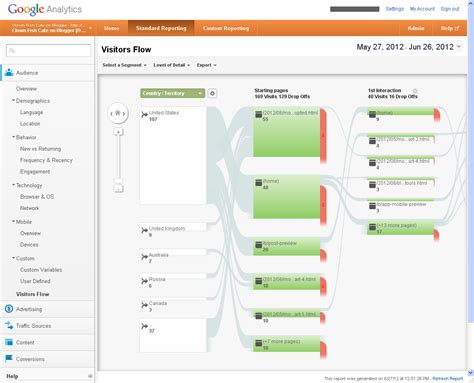Open the Admin tab
This screenshot has height=383, width=474.
point(416,28)
